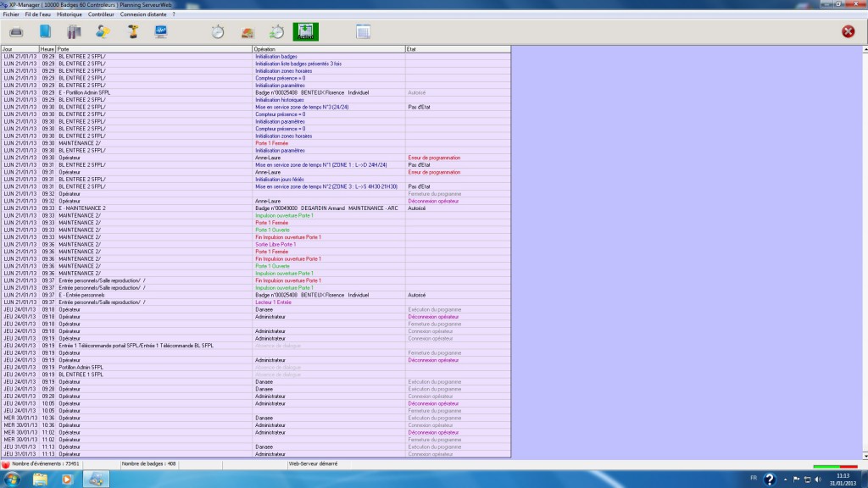This screenshot has height=488, width=868.
Task: Click the scroll up arrow of the event list
Action: (865, 50)
